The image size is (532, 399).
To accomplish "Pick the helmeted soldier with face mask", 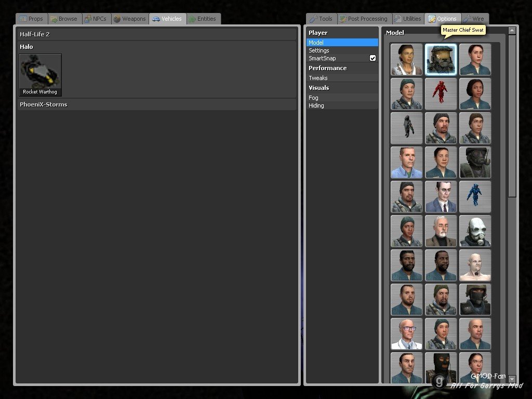I will click(x=475, y=299).
